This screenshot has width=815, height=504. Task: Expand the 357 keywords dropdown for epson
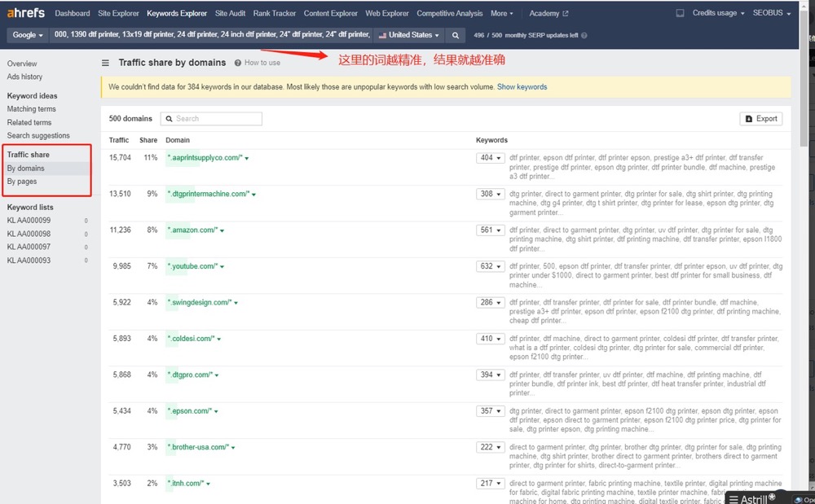[490, 411]
